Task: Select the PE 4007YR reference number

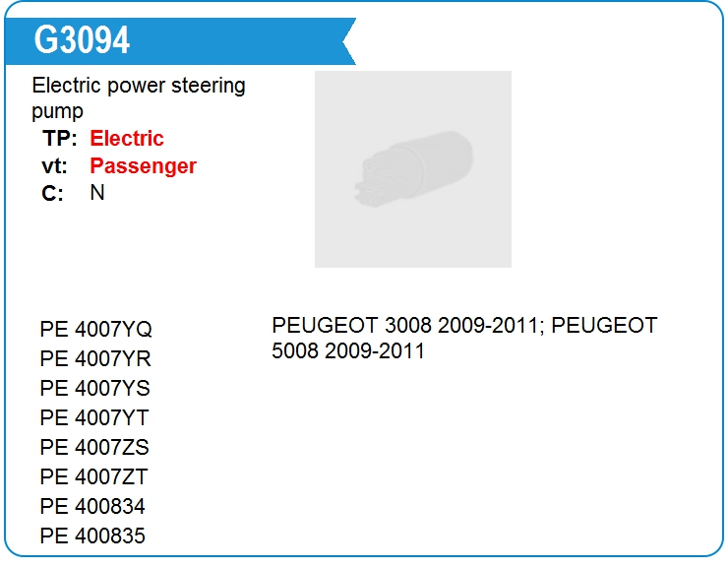Action: (x=95, y=358)
